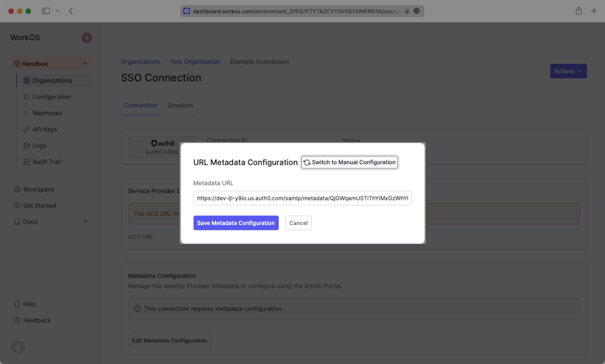Viewport: 605px width, 364px height.
Task: Select the Connection tab
Action: (x=141, y=105)
